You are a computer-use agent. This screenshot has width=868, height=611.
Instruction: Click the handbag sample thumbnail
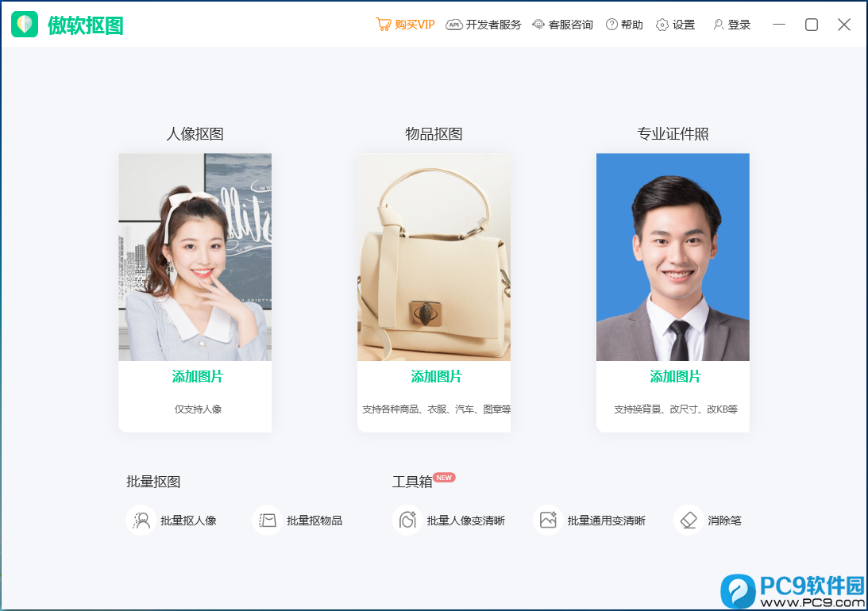point(434,257)
